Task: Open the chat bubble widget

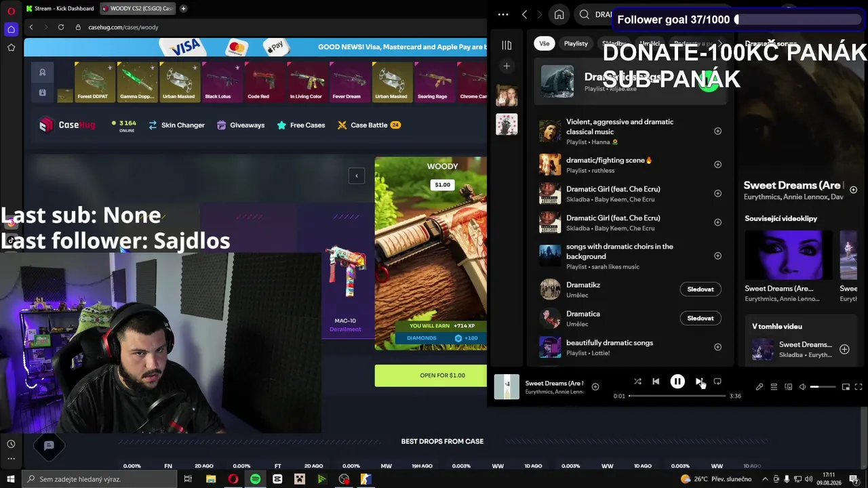Action: pos(49,445)
